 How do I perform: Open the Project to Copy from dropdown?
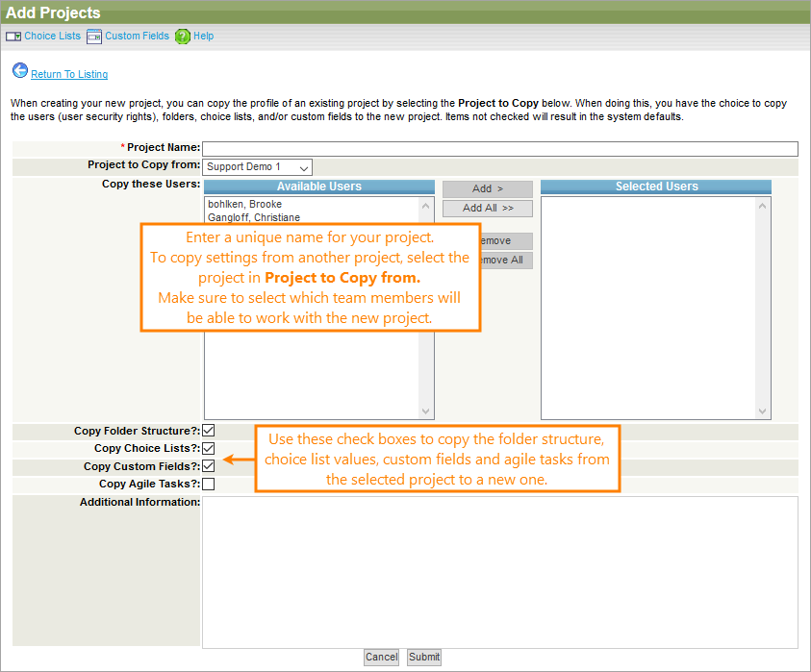tap(258, 167)
